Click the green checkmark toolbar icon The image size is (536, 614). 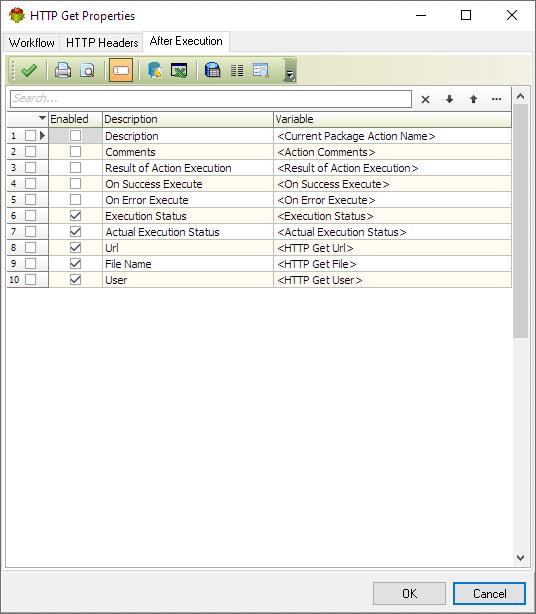29,71
